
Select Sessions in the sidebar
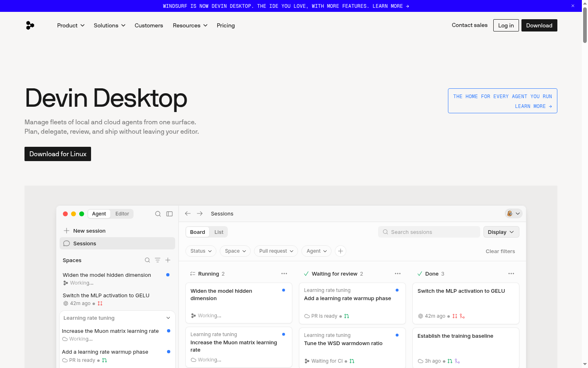118,243
